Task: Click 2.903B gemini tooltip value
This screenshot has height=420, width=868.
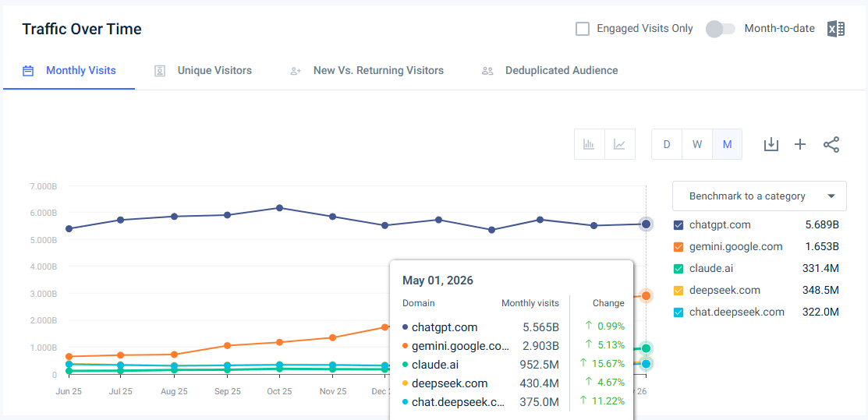Action: (x=540, y=346)
